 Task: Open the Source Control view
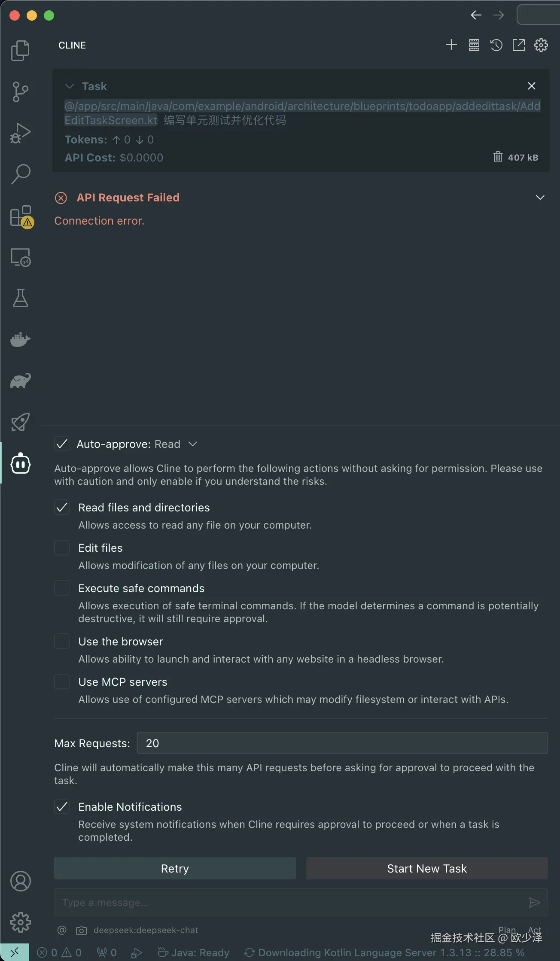(20, 91)
